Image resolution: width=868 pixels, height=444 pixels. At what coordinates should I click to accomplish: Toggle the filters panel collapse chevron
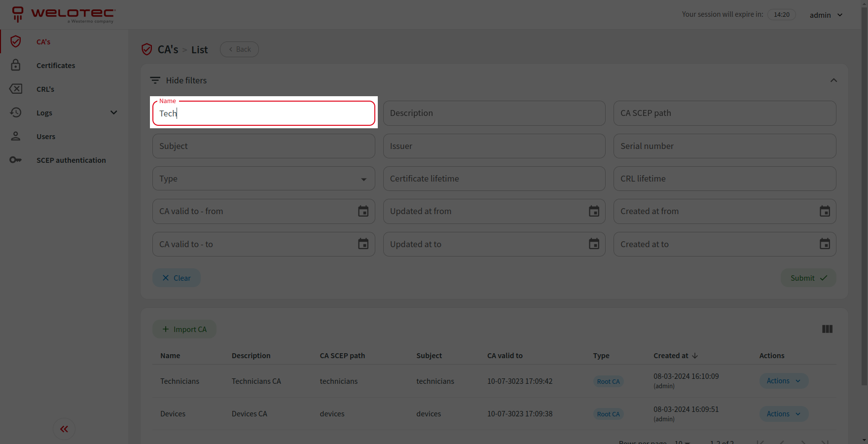pos(833,80)
